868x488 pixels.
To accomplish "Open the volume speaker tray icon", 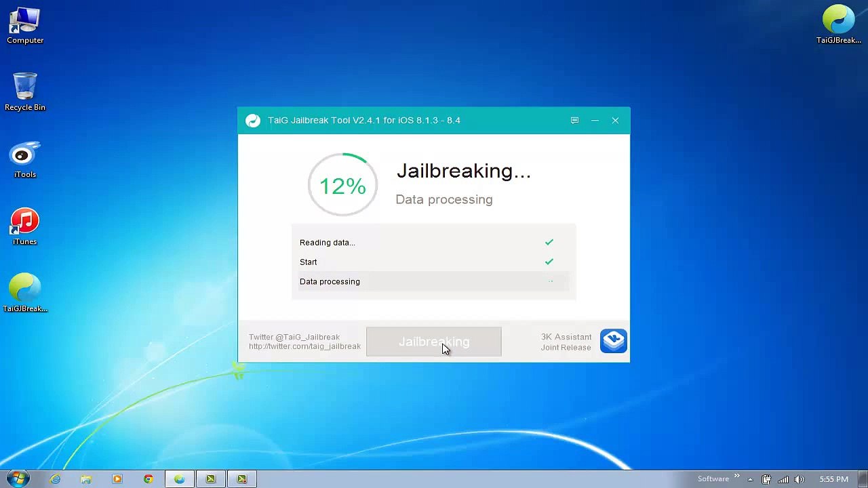I will [x=800, y=479].
